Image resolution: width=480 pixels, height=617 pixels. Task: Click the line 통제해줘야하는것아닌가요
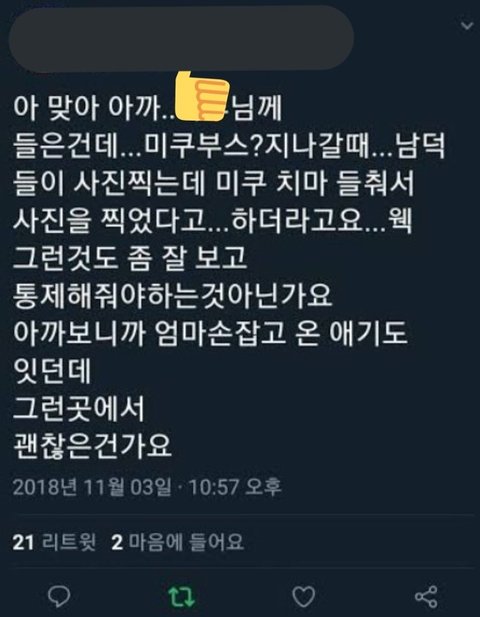173,296
